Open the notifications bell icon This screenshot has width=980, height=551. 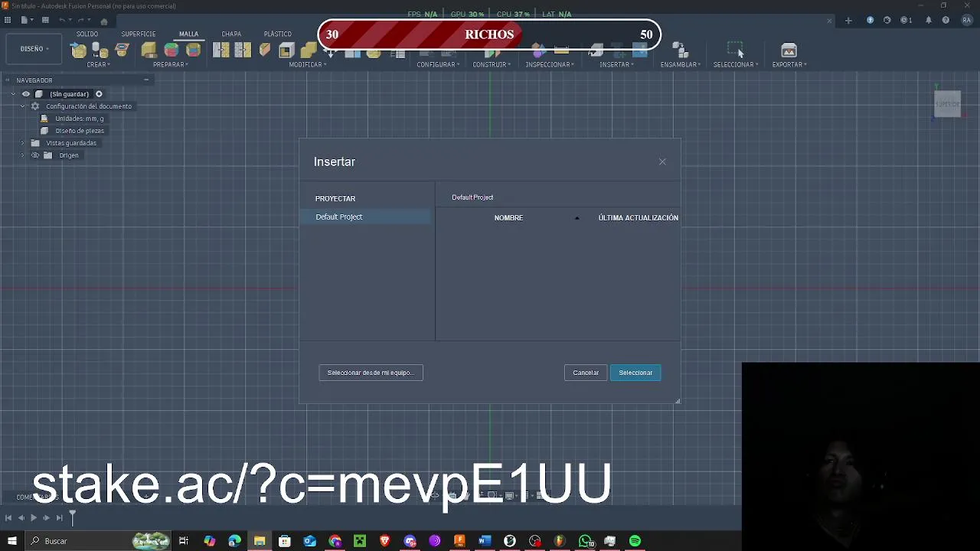pos(928,20)
